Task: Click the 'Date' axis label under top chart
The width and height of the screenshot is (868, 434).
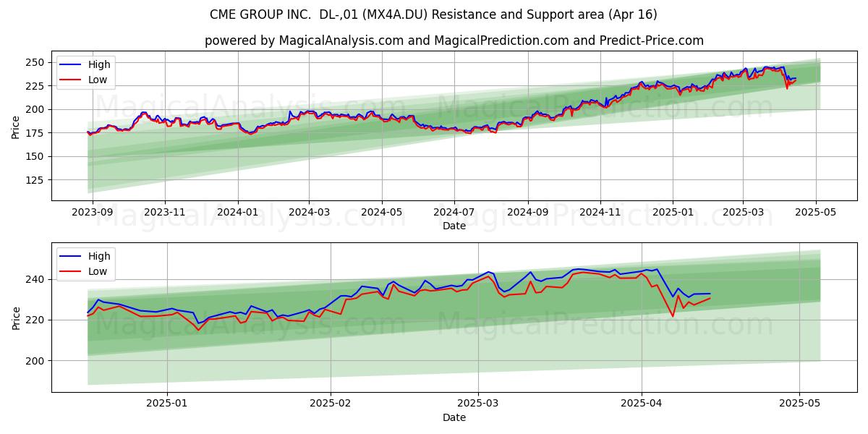Action: [x=454, y=226]
